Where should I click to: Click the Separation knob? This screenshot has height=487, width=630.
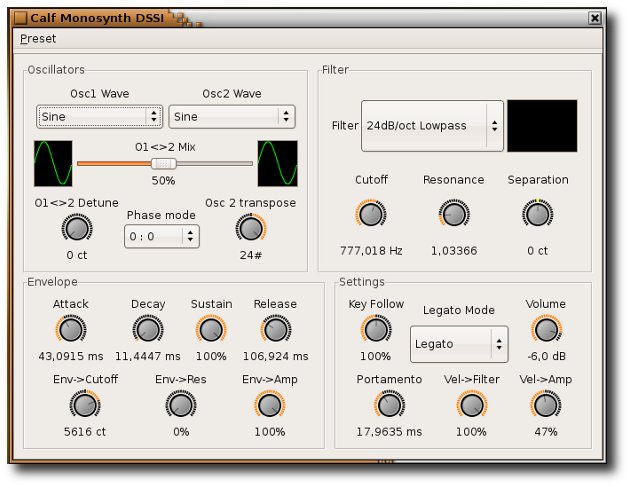point(537,213)
